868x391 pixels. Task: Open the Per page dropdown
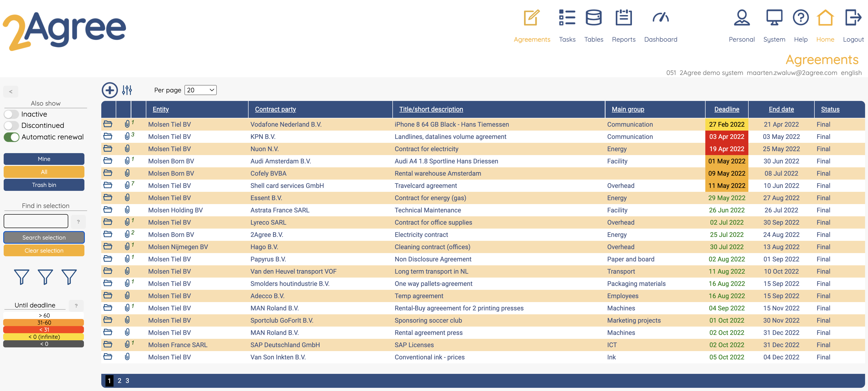(201, 90)
